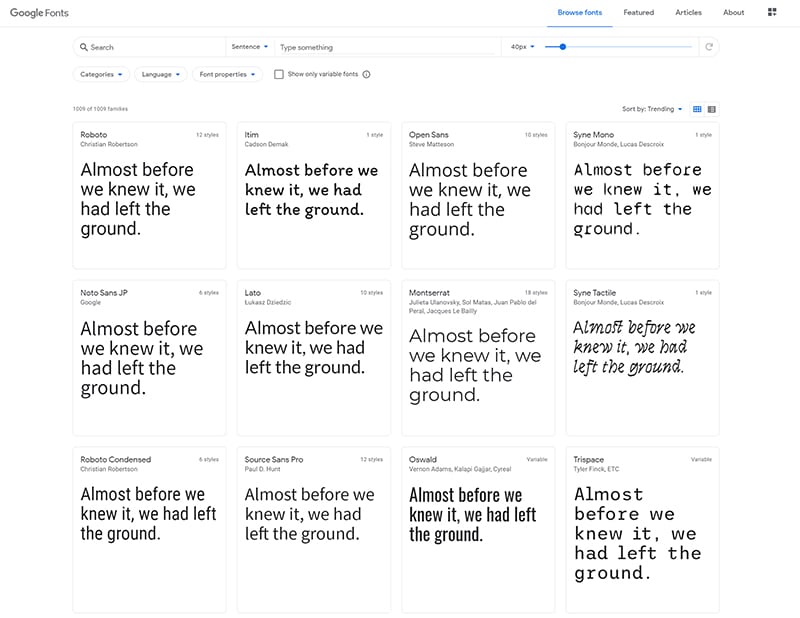Click the Paul D. Hunt author text

(262, 469)
